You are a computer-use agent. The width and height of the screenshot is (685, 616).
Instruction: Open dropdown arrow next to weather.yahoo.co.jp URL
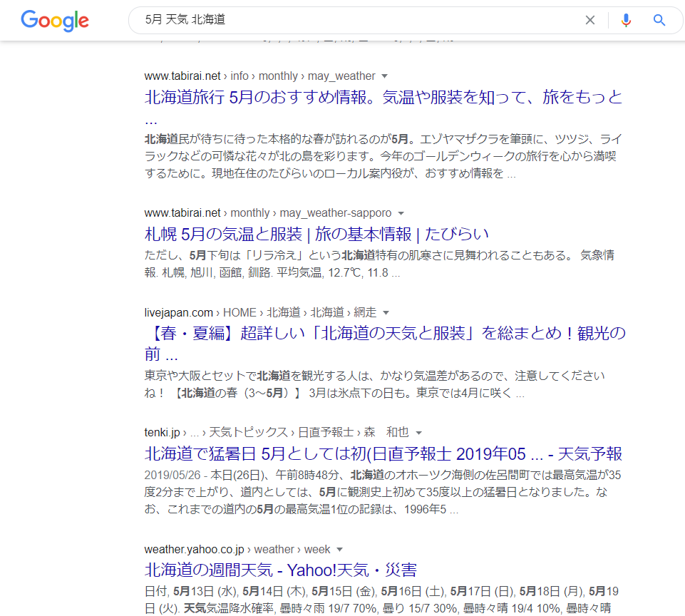[x=339, y=550]
